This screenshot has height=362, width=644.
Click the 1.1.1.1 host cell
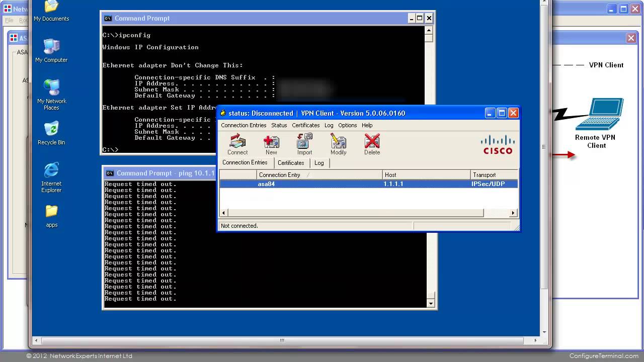(393, 184)
